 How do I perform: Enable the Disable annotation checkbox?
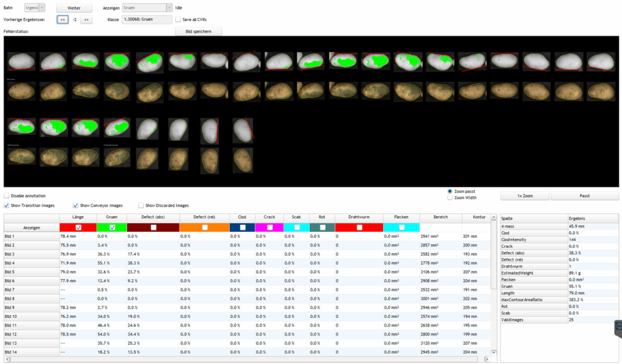[x=7, y=195]
